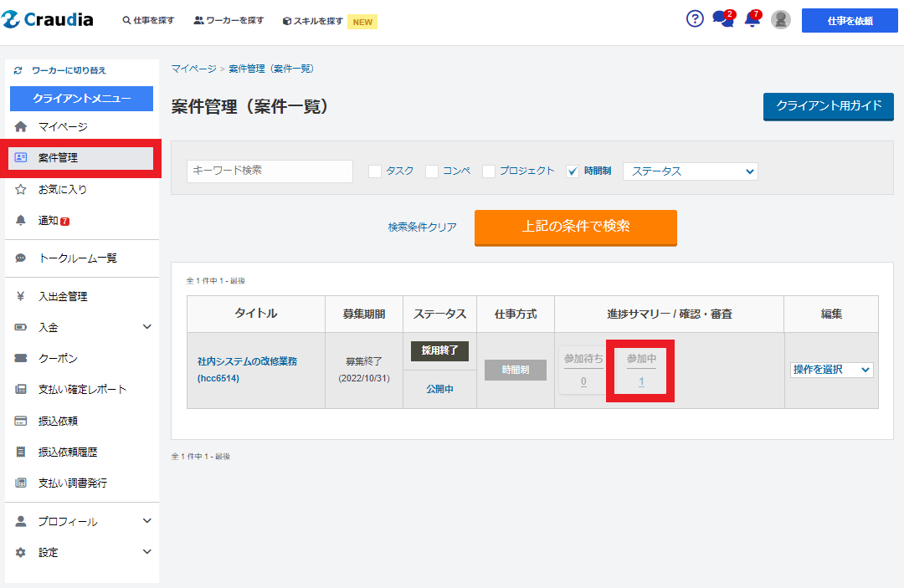Check the コンペ checkbox
Viewport: 904px width, 588px height.
432,171
